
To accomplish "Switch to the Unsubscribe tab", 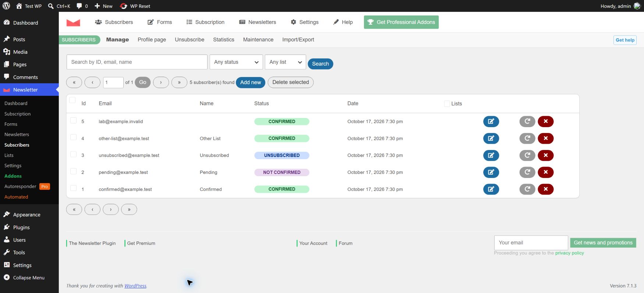I will pyautogui.click(x=190, y=39).
